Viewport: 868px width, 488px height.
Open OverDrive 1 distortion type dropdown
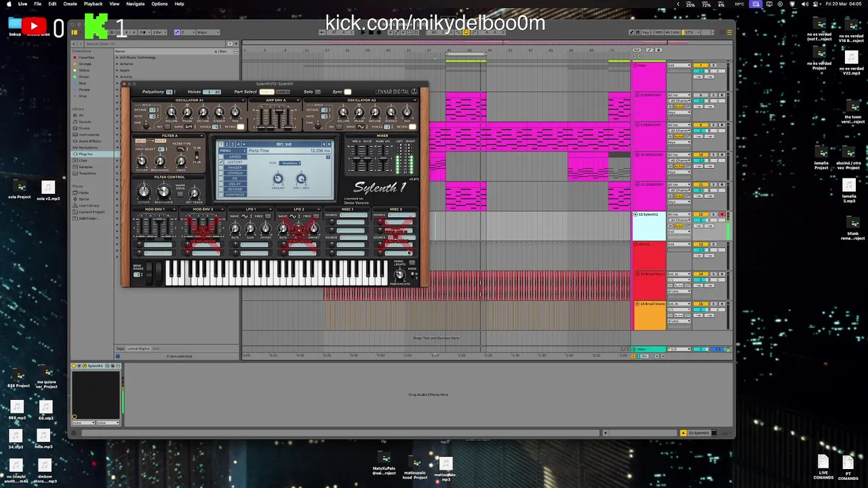point(291,163)
